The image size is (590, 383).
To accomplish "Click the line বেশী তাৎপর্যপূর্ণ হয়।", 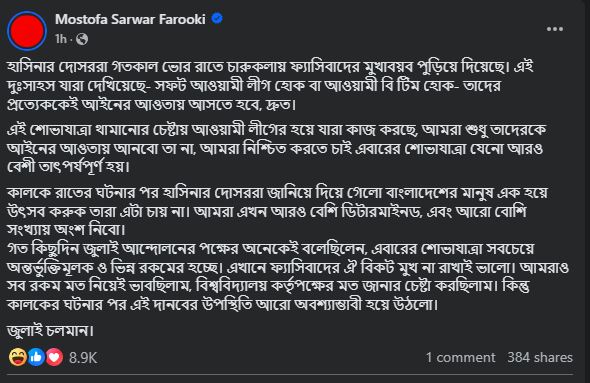I will [x=68, y=167].
